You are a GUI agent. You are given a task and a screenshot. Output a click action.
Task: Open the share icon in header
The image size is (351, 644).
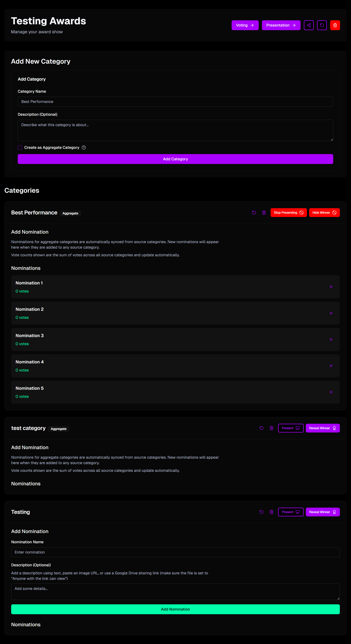pos(309,25)
